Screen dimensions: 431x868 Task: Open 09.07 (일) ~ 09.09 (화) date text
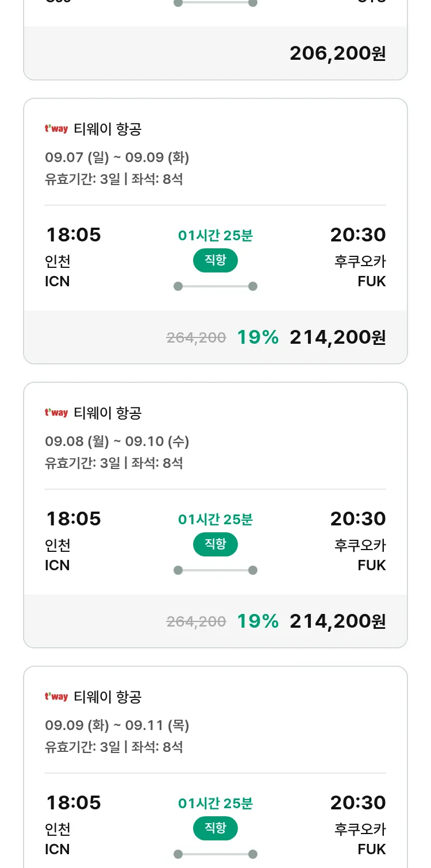click(117, 158)
